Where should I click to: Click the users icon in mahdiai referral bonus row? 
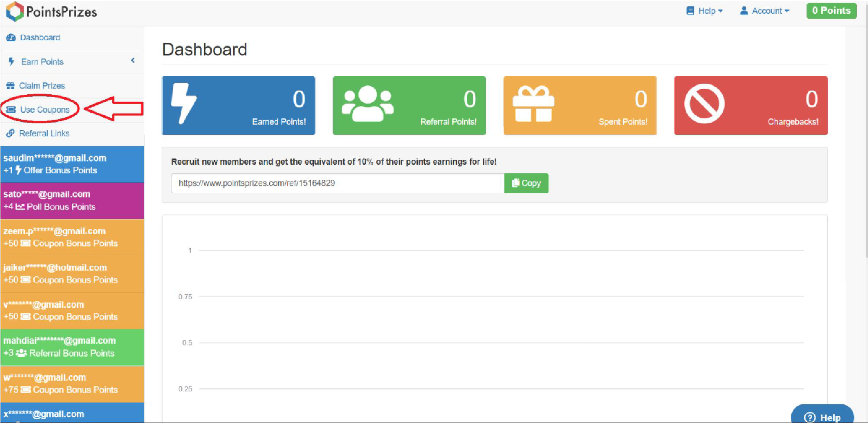click(x=21, y=353)
